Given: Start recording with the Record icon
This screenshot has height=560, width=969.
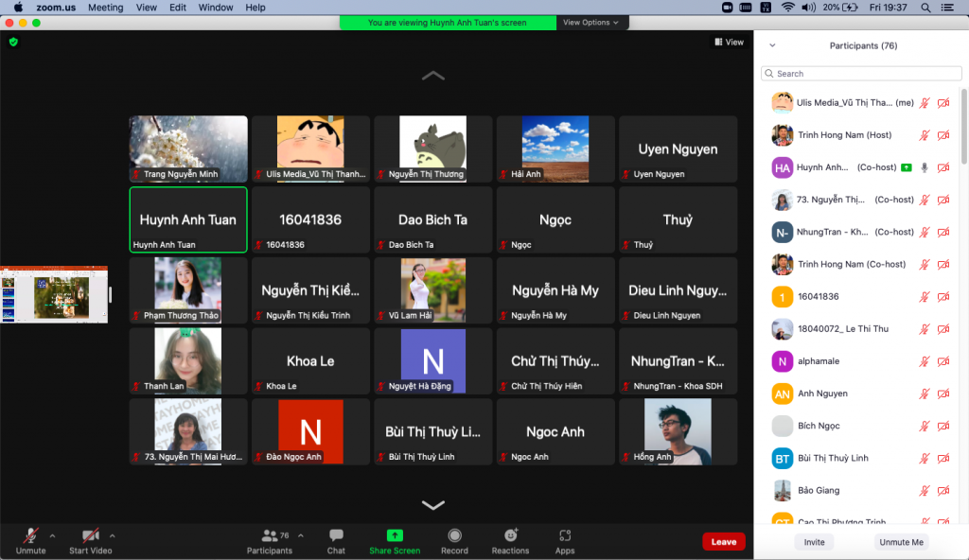Looking at the screenshot, I should [x=454, y=536].
